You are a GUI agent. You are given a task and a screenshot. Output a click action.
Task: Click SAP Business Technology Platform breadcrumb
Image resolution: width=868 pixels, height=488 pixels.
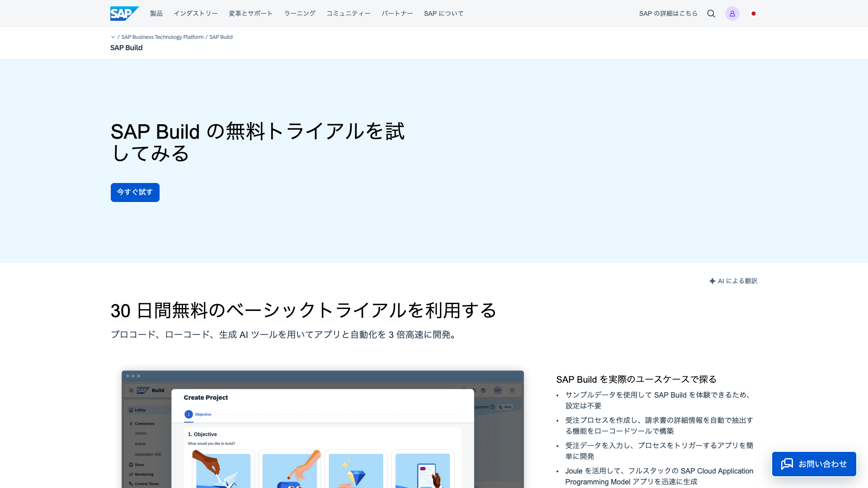point(162,37)
